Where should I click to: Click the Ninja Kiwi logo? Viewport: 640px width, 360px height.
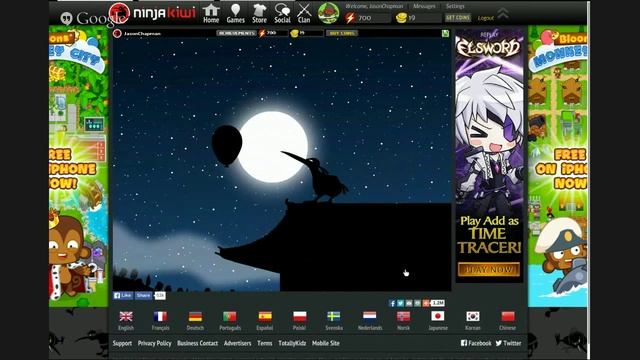coord(153,13)
